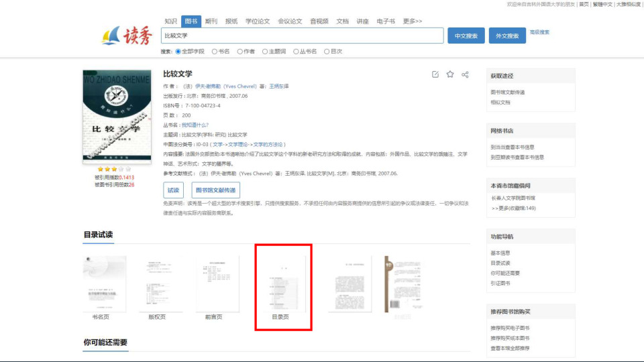Switch to 繁體中文 in top bar

[x=602, y=5]
